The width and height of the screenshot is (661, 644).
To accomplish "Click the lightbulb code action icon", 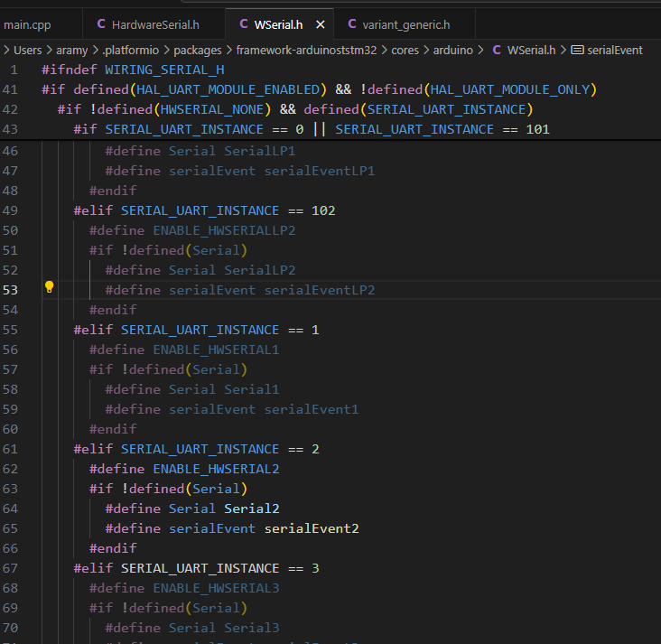I will coord(50,287).
